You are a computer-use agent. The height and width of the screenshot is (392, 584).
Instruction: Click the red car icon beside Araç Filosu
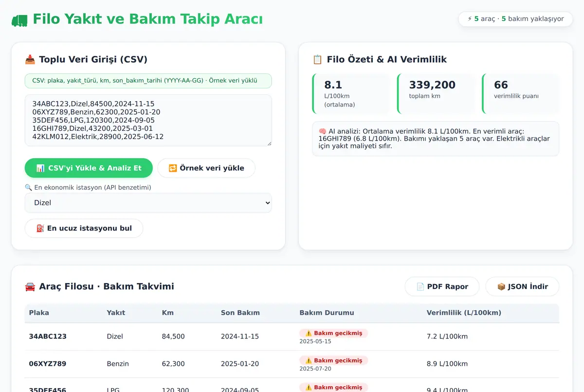click(x=30, y=286)
